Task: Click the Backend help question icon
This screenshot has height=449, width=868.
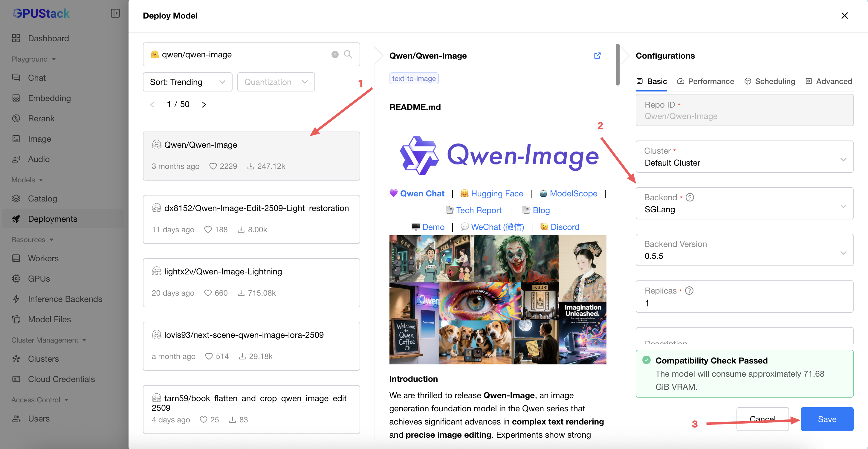Action: [690, 197]
